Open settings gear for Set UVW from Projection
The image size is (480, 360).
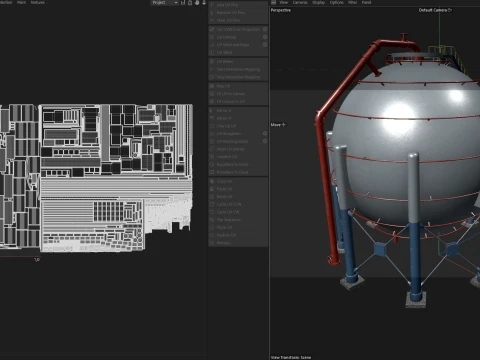pos(265,29)
